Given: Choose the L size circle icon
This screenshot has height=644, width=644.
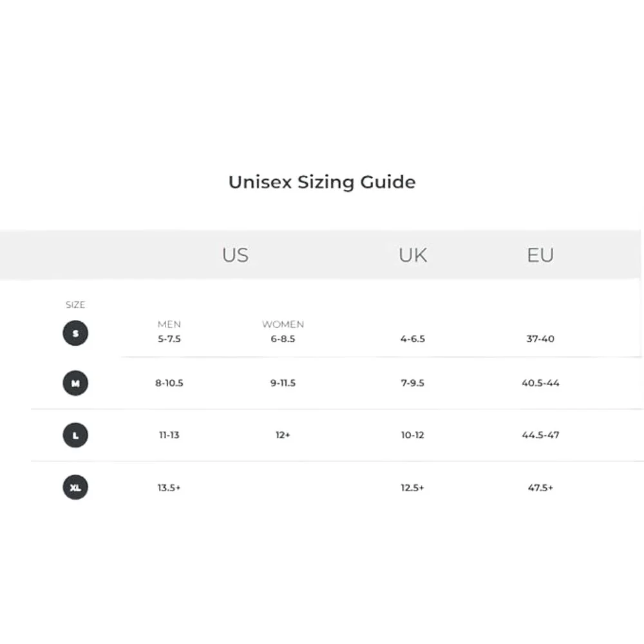Looking at the screenshot, I should [x=75, y=435].
